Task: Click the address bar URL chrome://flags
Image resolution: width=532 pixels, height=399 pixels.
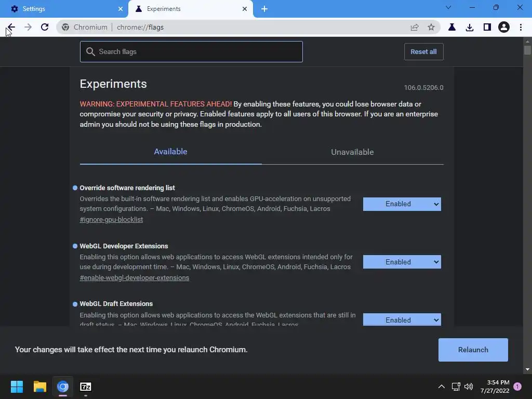Action: coord(140,27)
